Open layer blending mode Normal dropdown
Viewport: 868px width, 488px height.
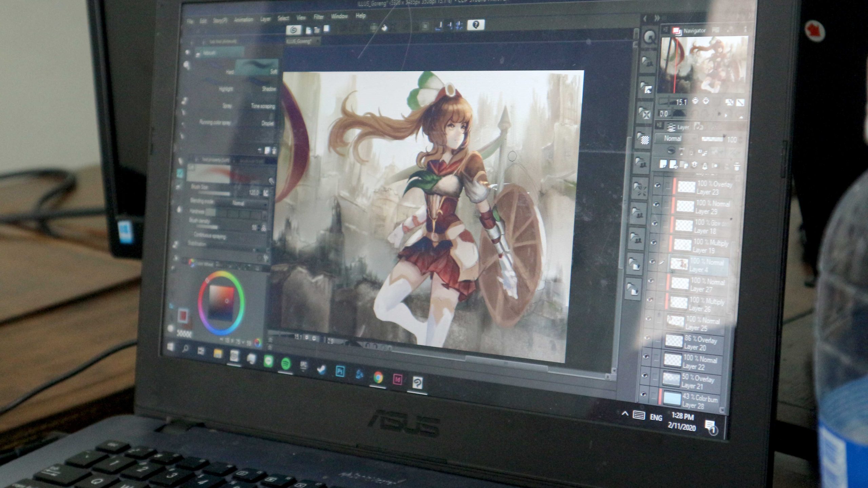[x=675, y=138]
